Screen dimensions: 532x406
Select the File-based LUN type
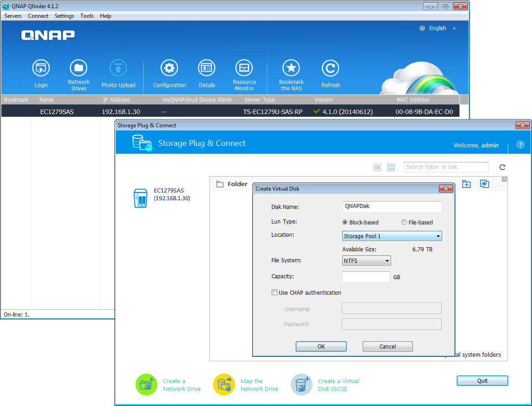point(404,222)
